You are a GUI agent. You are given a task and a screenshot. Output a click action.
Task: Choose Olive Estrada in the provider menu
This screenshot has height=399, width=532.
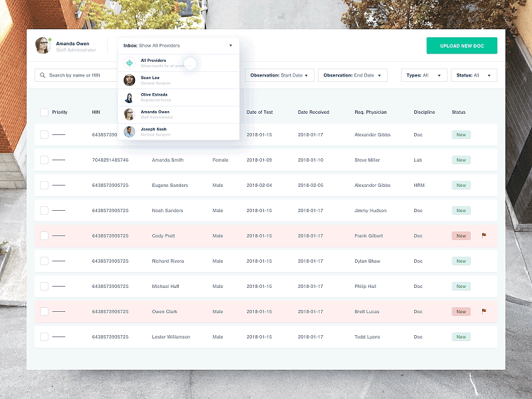point(154,97)
